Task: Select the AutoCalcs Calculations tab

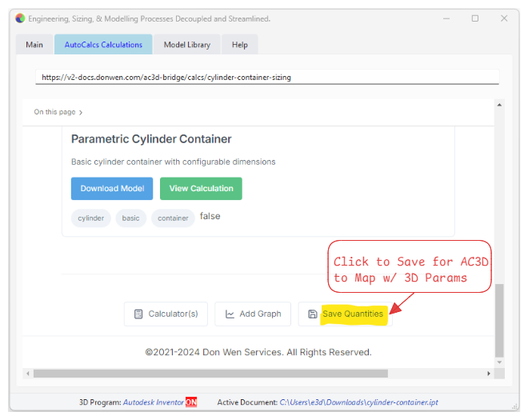Action: (103, 45)
